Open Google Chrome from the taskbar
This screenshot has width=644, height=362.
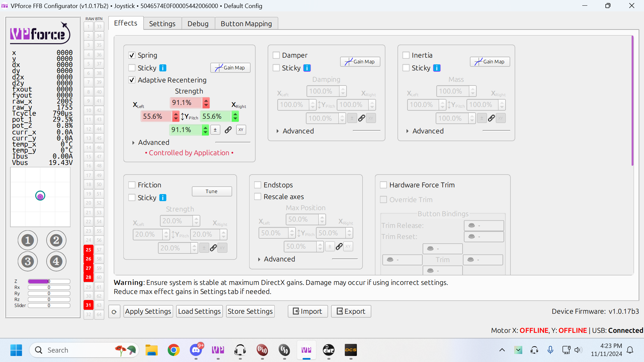click(173, 350)
